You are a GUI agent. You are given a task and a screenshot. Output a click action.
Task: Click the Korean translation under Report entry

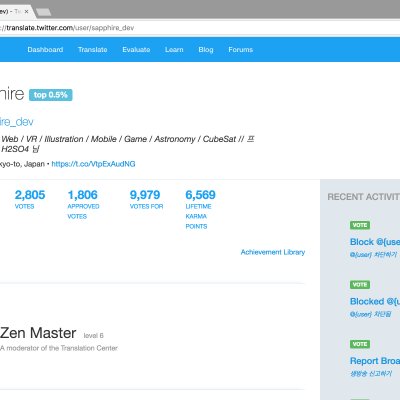coord(371,374)
